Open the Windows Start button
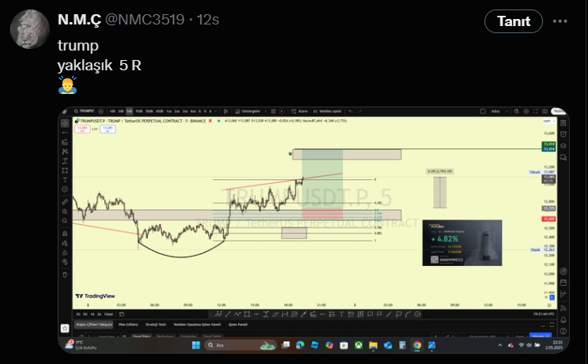This screenshot has height=364, width=588. point(196,345)
